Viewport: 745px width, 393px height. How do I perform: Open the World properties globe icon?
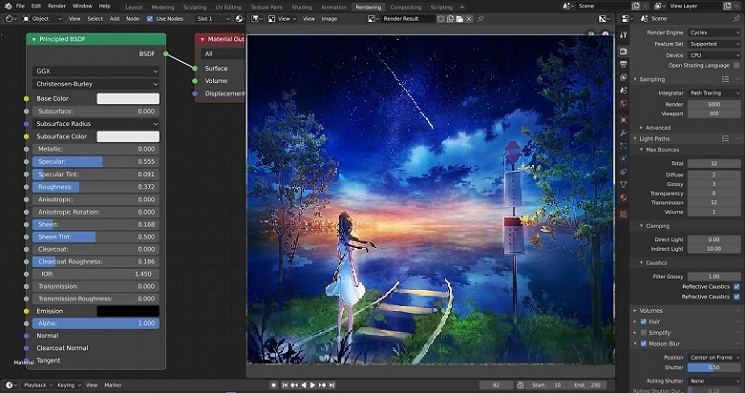(624, 103)
